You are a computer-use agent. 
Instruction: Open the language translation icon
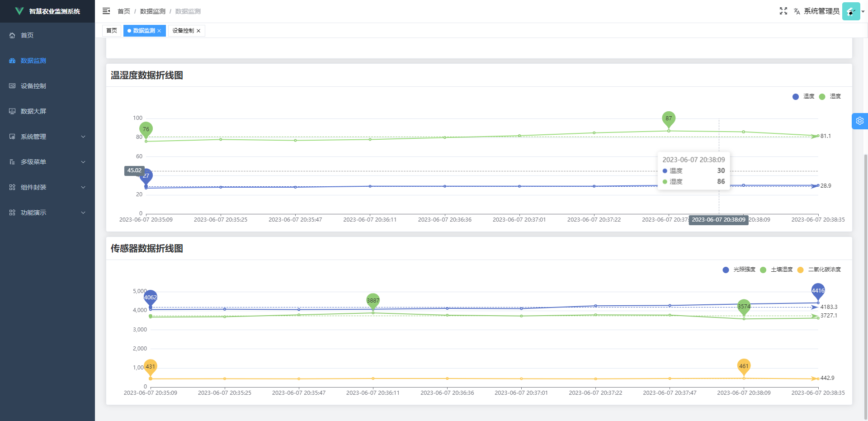point(797,11)
